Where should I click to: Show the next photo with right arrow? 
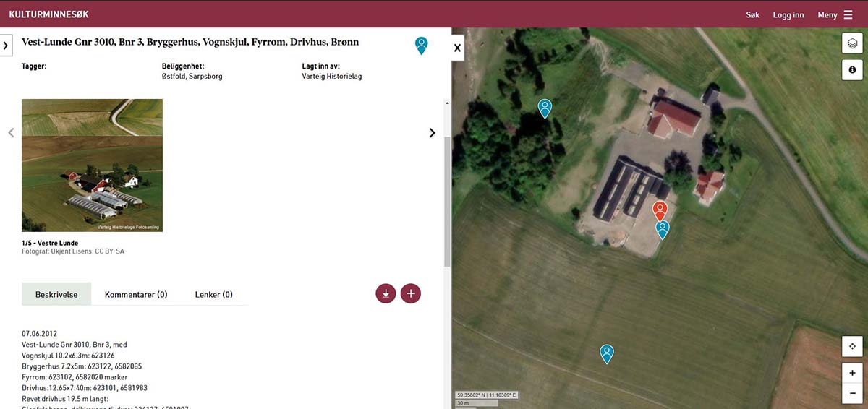click(x=433, y=133)
